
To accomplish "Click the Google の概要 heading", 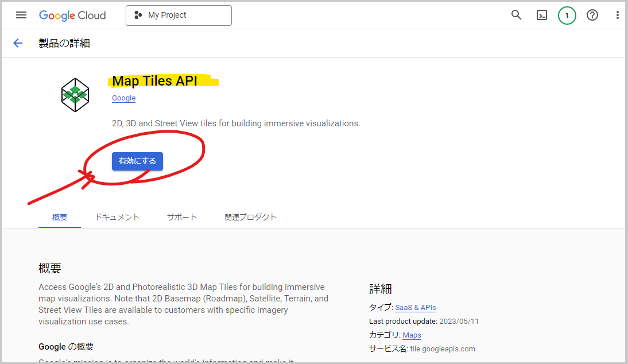I will [x=66, y=347].
